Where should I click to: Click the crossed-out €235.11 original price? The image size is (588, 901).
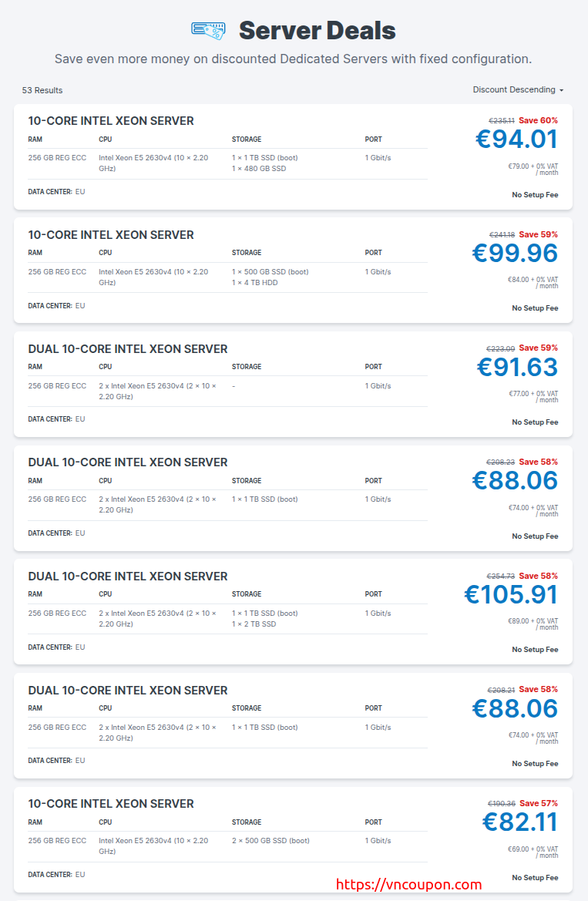(x=502, y=121)
